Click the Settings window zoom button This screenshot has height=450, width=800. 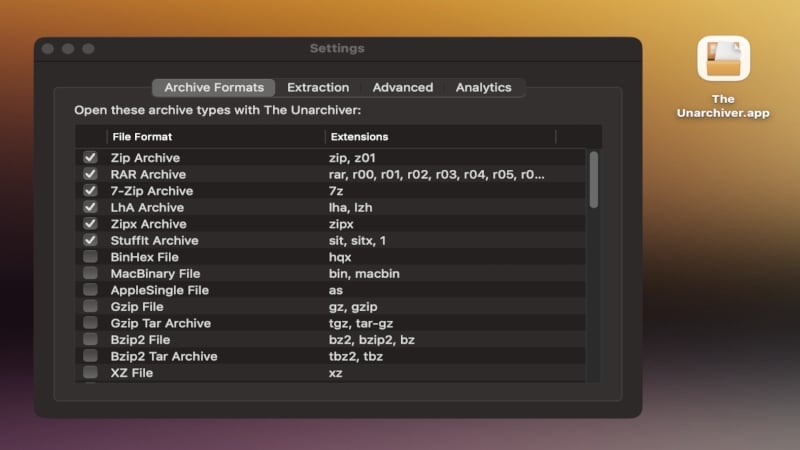pyautogui.click(x=88, y=48)
